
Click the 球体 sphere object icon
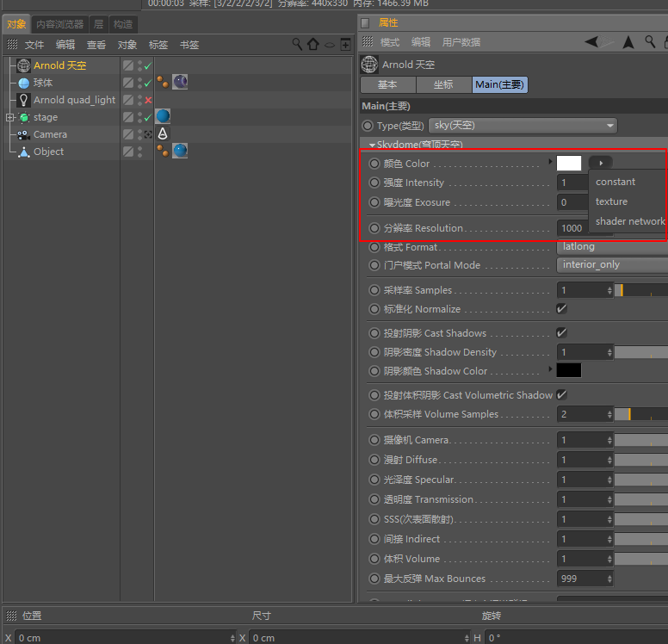24,84
